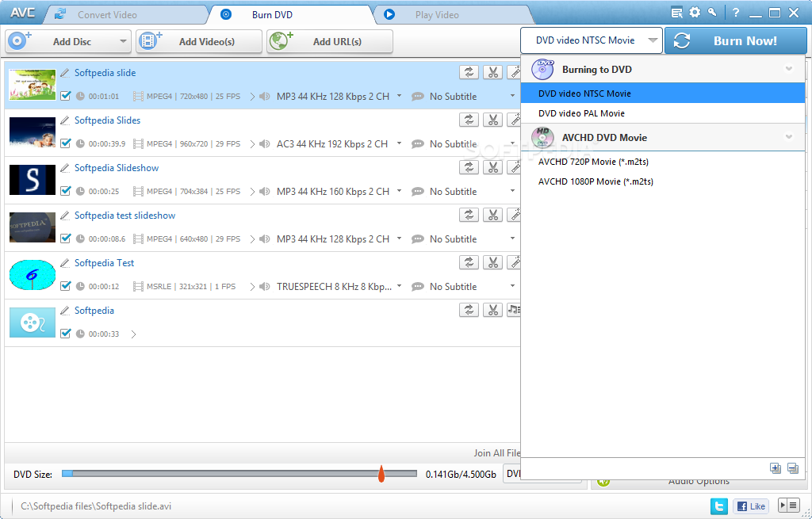The width and height of the screenshot is (812, 519).
Task: Click the scissors clip icon on Softpedia slide row
Action: 493,72
